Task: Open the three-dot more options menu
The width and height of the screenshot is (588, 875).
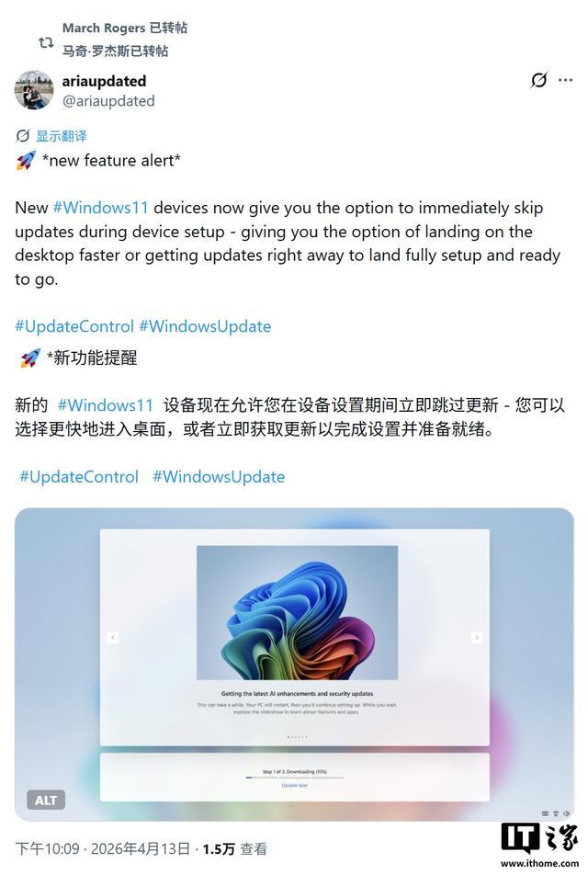Action: click(565, 80)
